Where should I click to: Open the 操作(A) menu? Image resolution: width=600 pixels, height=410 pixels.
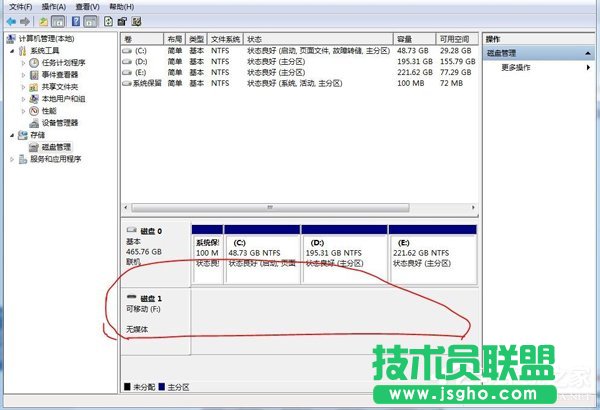click(x=53, y=6)
